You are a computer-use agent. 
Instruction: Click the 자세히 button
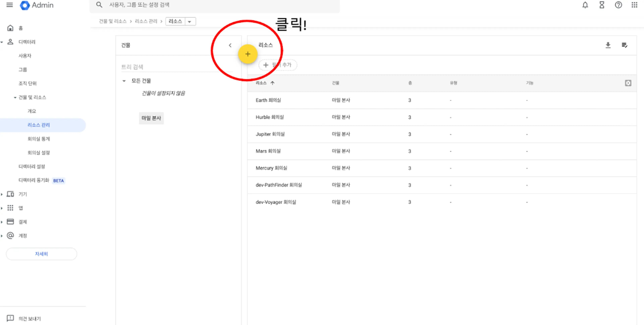[41, 254]
